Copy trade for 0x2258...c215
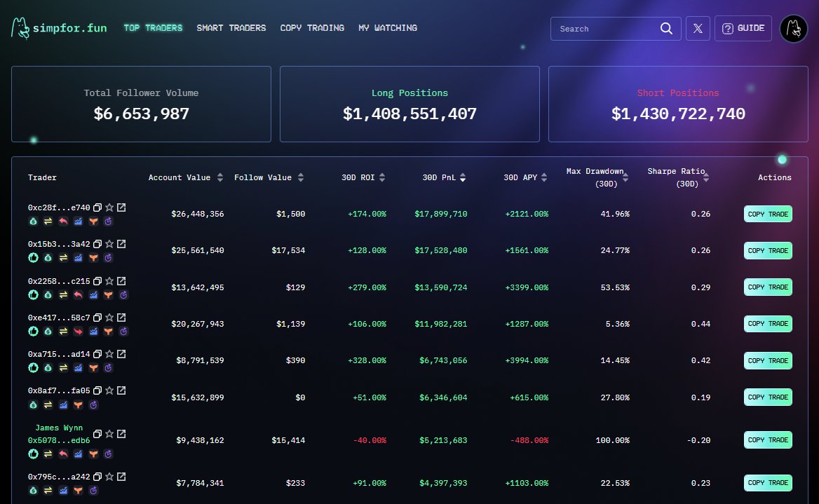Image resolution: width=819 pixels, height=504 pixels. pos(768,287)
